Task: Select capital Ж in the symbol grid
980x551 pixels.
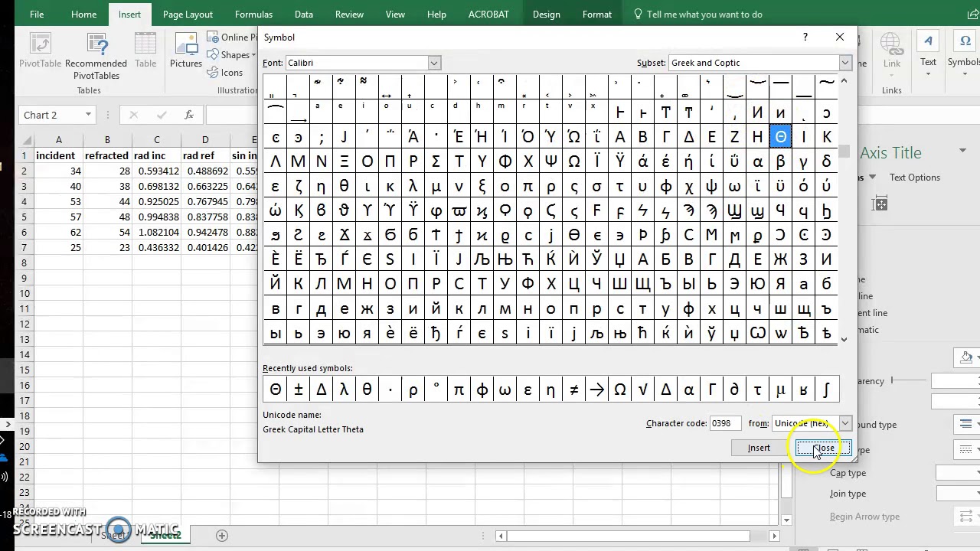Action: click(x=780, y=259)
